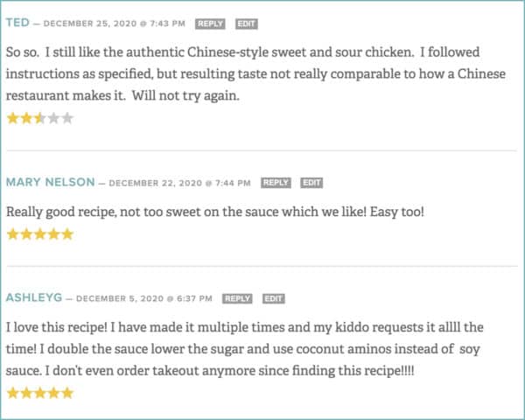
Task: Open the ASHLEYG commenter name
Action: (34, 298)
